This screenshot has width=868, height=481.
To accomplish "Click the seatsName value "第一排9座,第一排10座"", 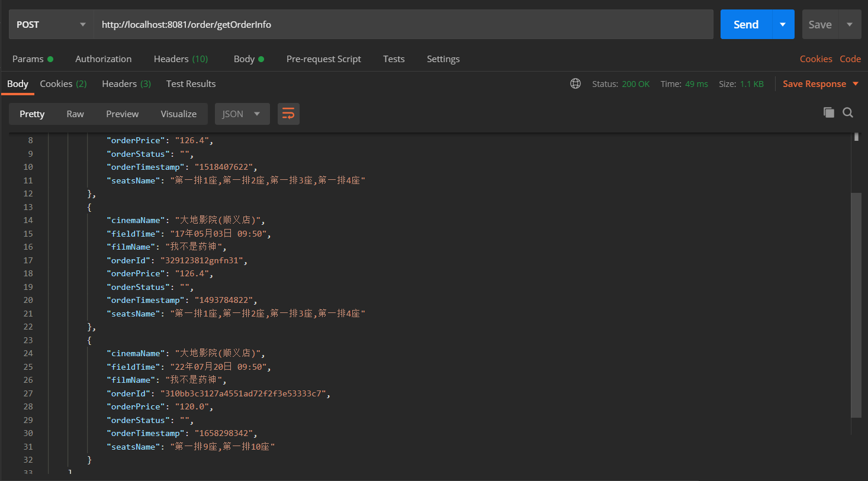I will point(223,447).
